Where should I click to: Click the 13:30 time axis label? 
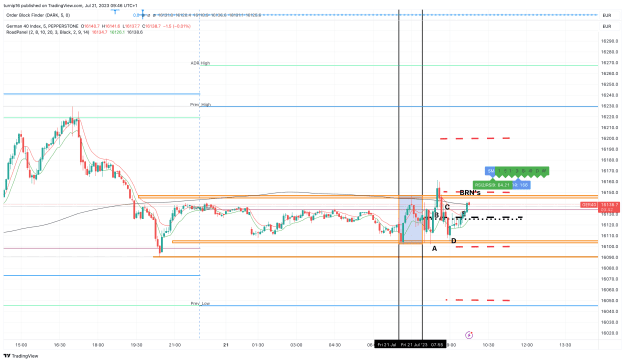565,345
